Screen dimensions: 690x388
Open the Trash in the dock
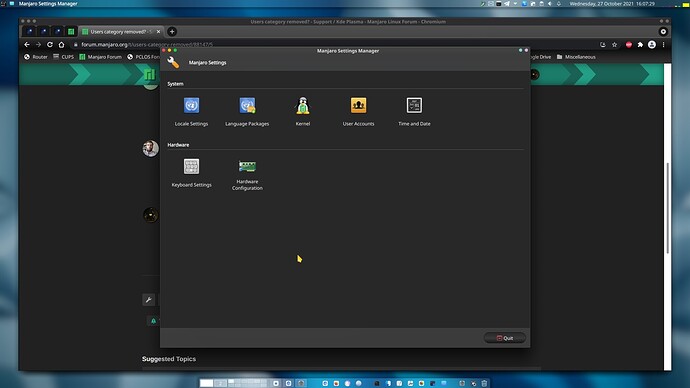[484, 383]
